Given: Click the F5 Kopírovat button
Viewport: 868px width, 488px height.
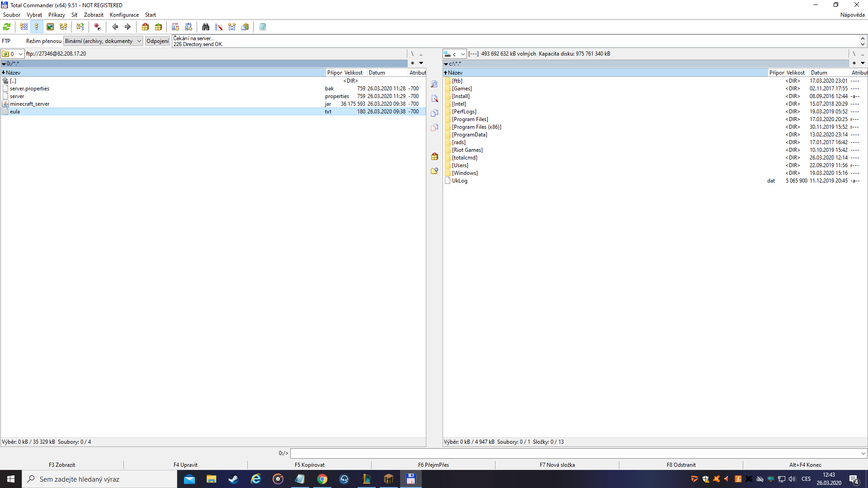Looking at the screenshot, I should click(x=310, y=465).
